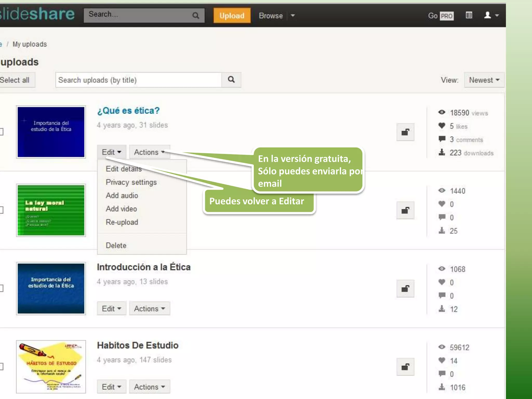532x399 pixels.
Task: Click unlock privacy icon for ¿Qué es ética?
Action: (405, 132)
